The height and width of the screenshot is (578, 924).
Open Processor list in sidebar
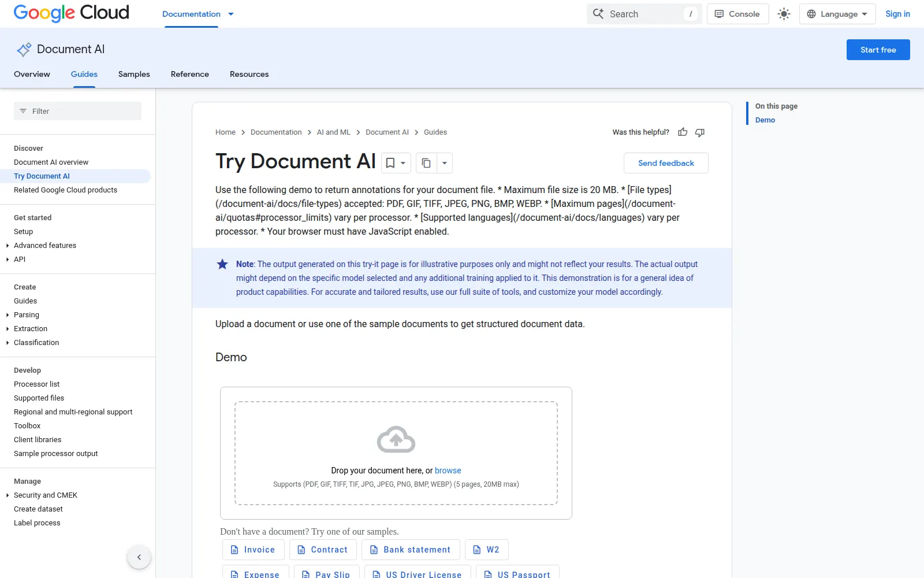(36, 384)
